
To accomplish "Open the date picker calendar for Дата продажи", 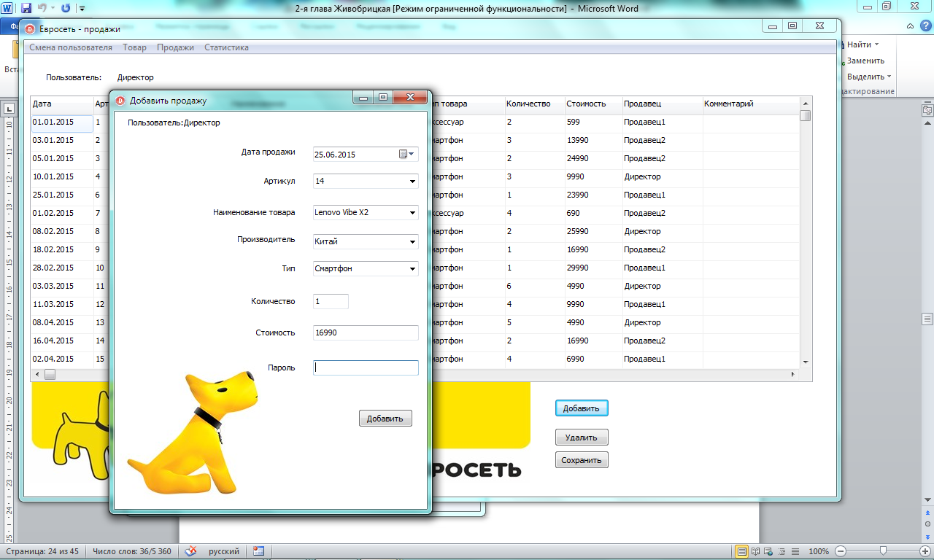I will [406, 154].
